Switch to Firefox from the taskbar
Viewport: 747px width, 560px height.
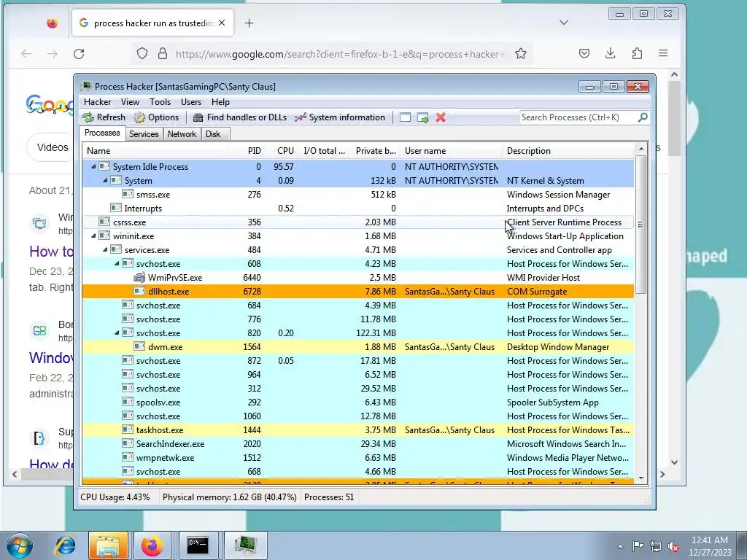(152, 545)
